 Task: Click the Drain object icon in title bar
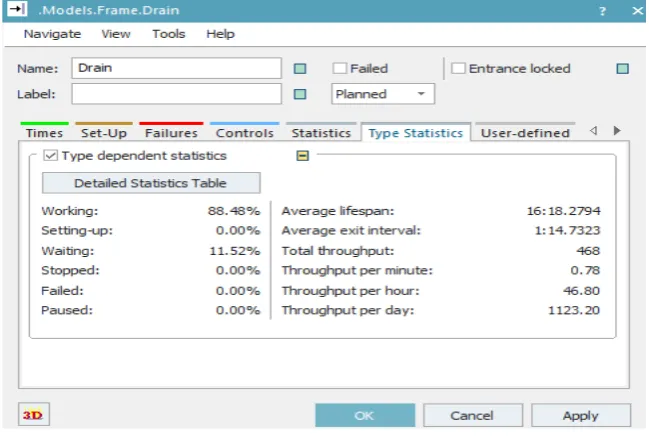(17, 9)
